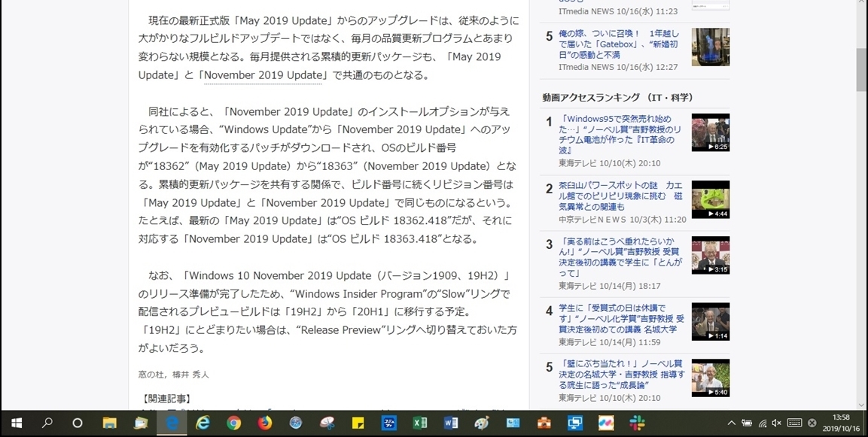Launch Excel from taskbar
Viewport: 868px width, 437px height.
pos(419,423)
